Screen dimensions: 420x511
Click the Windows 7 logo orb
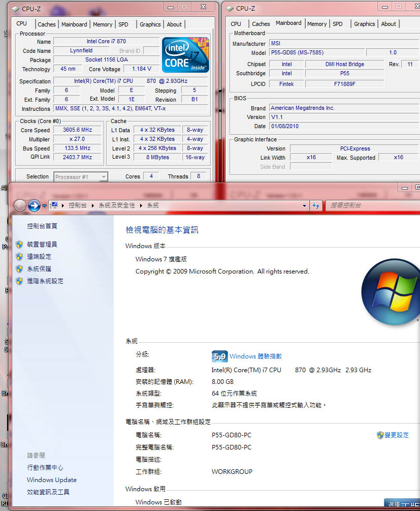tap(391, 292)
